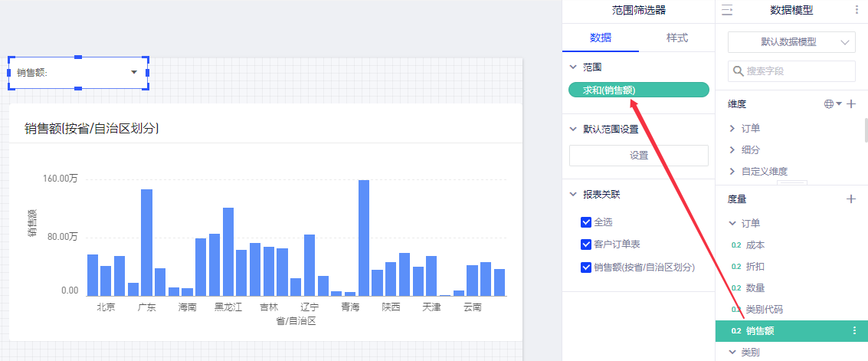
Task: Click numeric type icon beside 成本
Action: tap(736, 245)
